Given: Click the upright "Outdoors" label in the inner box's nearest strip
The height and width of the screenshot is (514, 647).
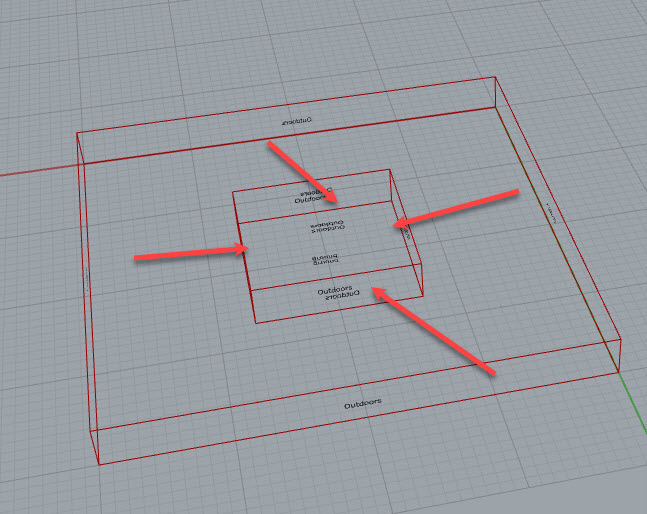Looking at the screenshot, I should coord(335,290).
